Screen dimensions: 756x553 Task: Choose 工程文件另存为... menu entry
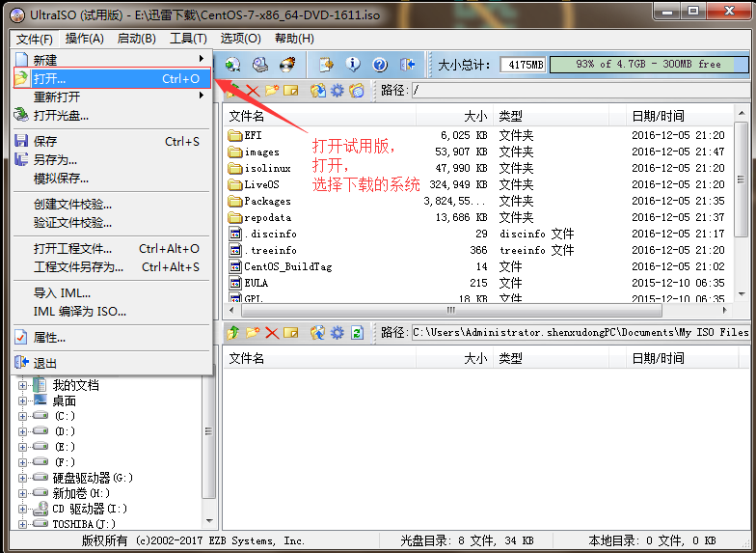[112, 266]
